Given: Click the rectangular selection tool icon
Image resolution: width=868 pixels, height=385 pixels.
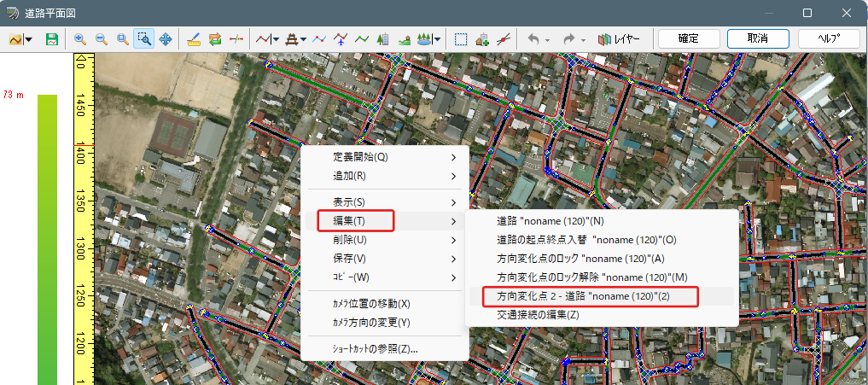Looking at the screenshot, I should tap(461, 39).
